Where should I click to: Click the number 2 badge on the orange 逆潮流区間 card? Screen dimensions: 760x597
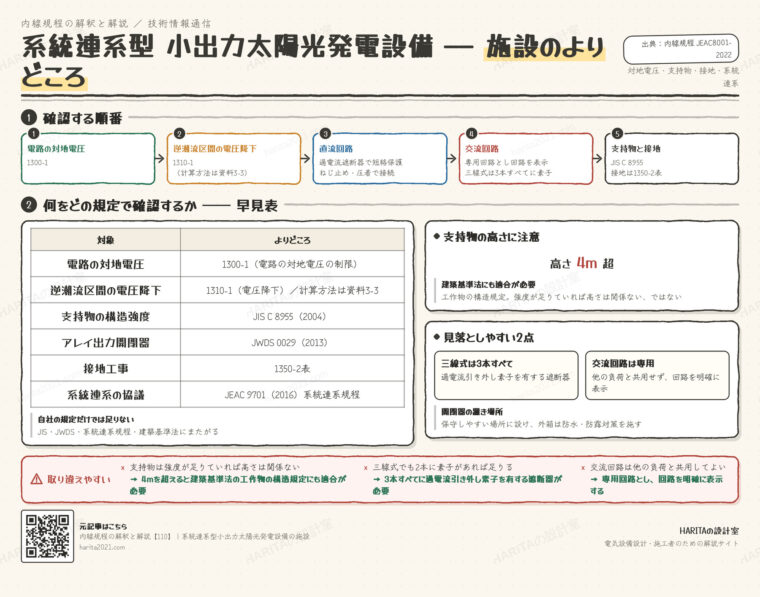click(x=179, y=133)
